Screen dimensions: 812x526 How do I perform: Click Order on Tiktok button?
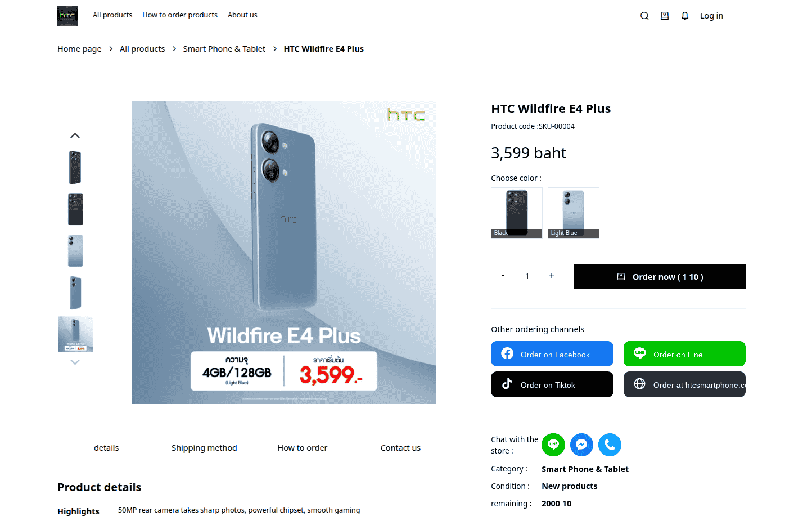click(x=552, y=384)
